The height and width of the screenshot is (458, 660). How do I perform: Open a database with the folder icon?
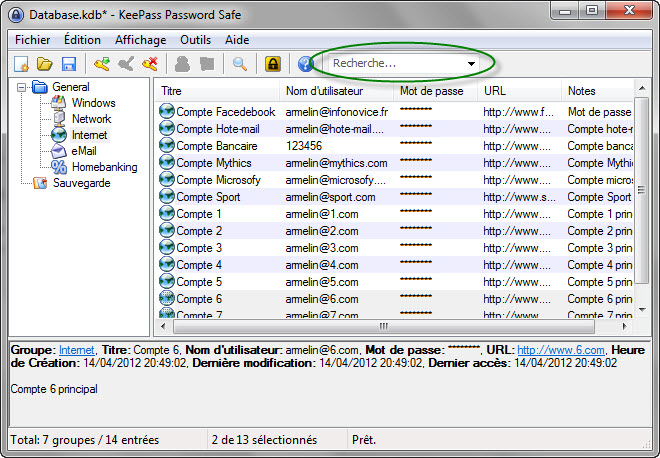tap(45, 64)
